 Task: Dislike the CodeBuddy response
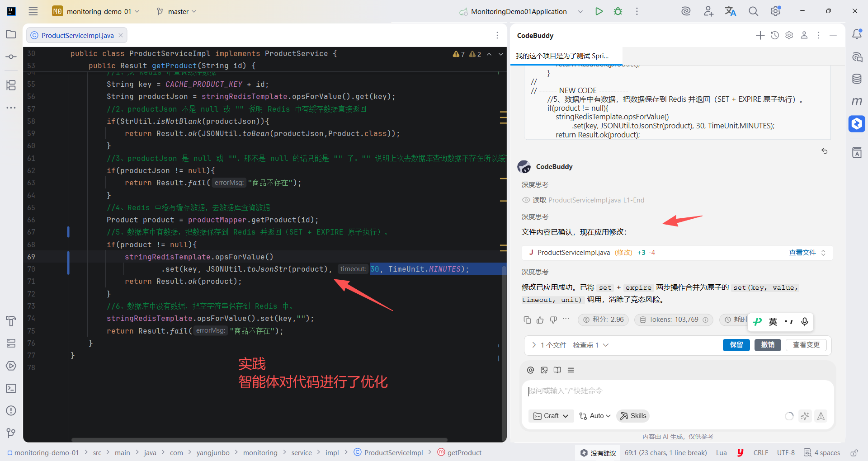pos(553,320)
